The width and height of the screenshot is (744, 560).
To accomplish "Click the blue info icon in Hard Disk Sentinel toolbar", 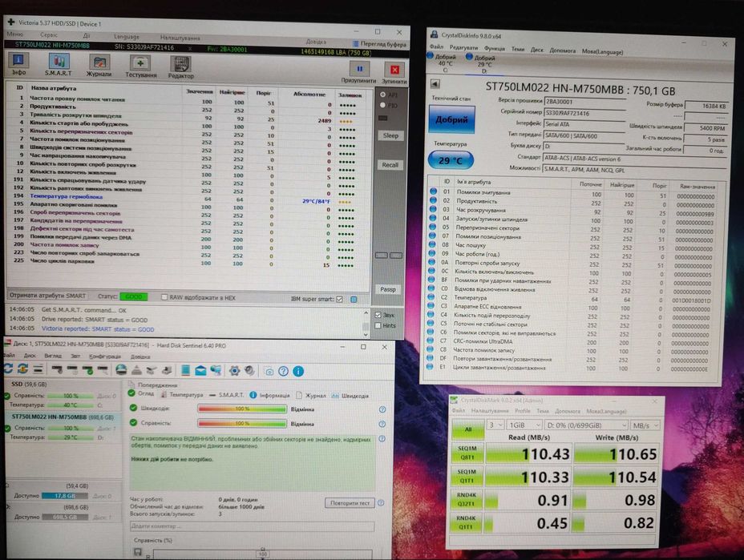I will pos(298,371).
